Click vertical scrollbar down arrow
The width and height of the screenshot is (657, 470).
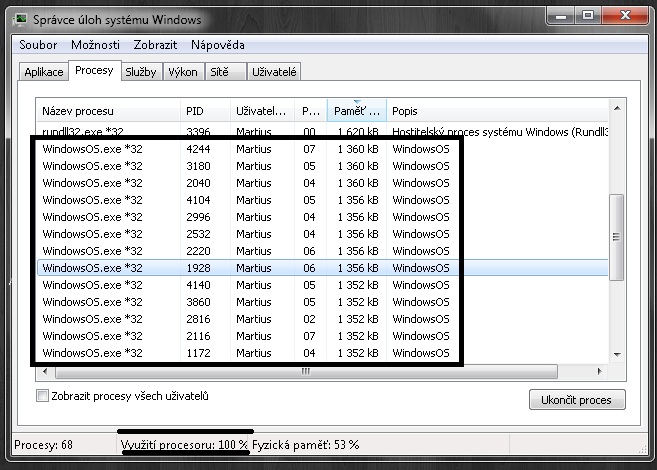tap(617, 354)
